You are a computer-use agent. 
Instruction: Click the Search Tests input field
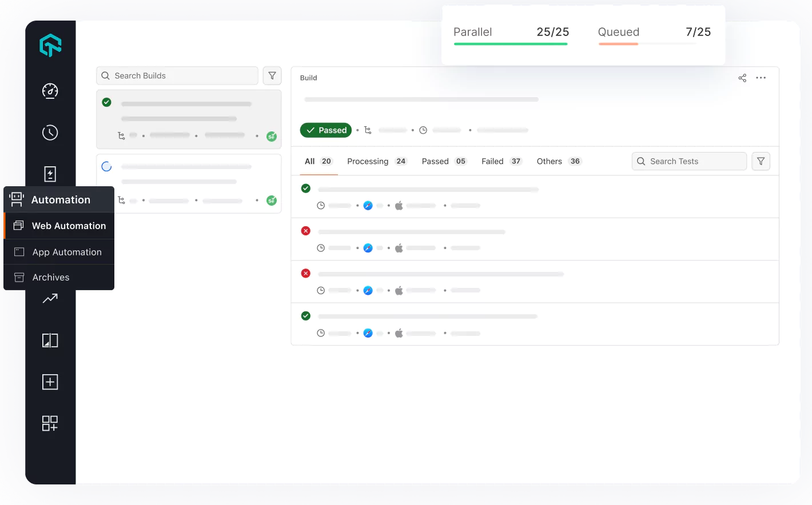[689, 161]
